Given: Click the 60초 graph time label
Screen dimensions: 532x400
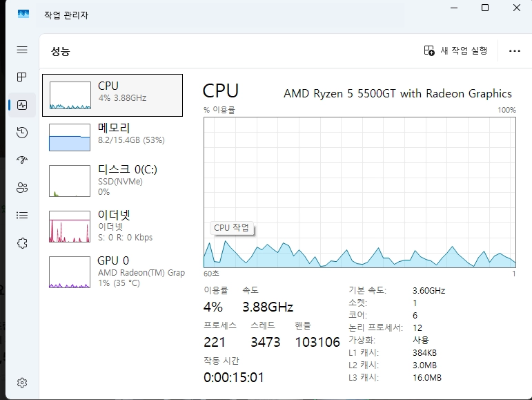Looking at the screenshot, I should 211,274.
